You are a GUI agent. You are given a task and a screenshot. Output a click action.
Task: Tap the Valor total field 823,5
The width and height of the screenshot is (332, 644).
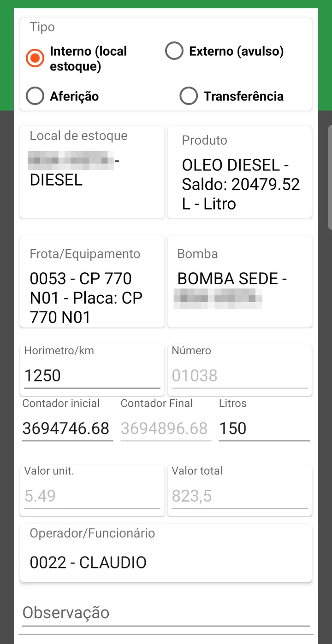coord(240,496)
